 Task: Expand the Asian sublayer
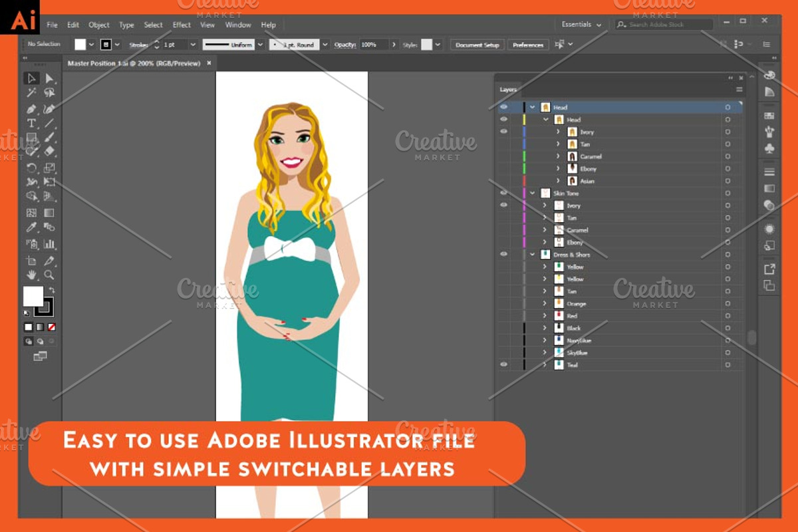[558, 181]
